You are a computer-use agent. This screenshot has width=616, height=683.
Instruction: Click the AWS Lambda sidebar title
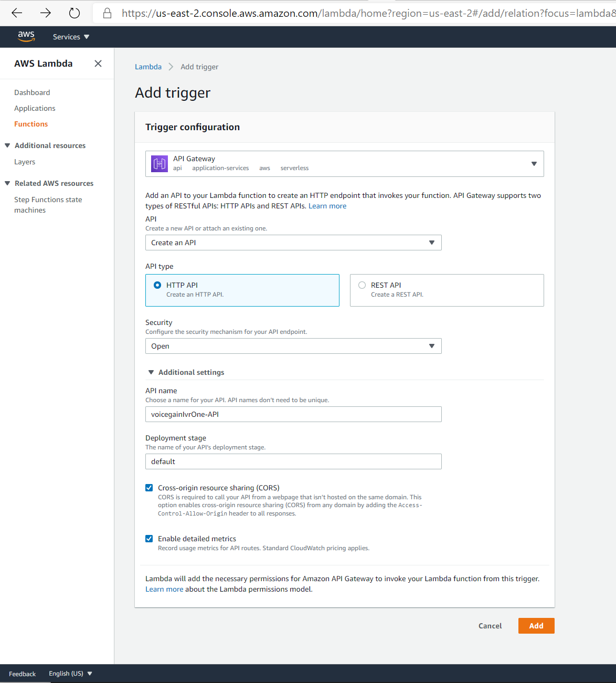(44, 64)
